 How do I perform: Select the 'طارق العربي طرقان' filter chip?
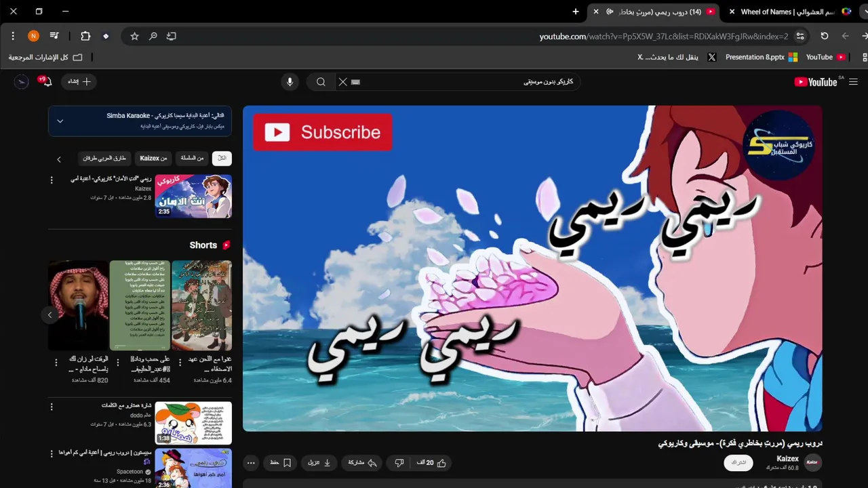coord(104,158)
